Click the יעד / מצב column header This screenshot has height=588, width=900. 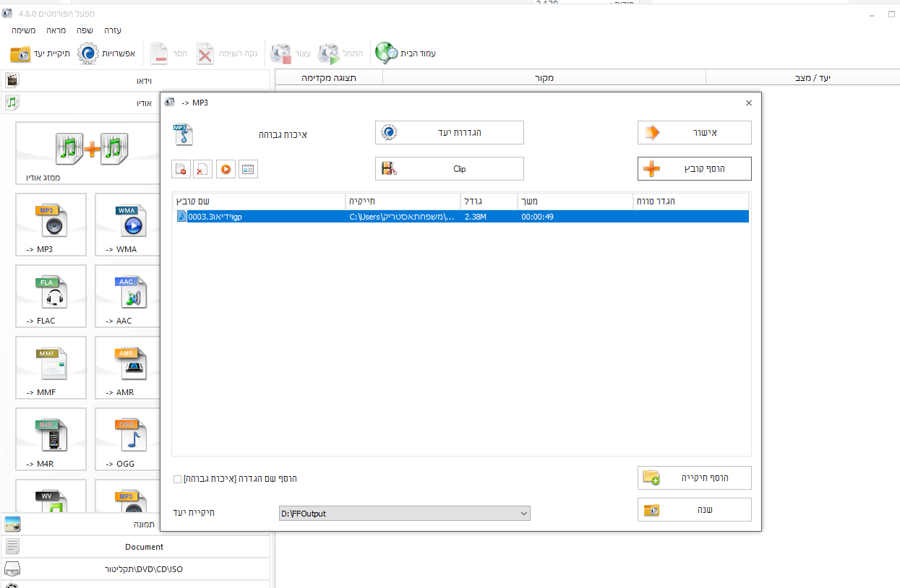(802, 77)
